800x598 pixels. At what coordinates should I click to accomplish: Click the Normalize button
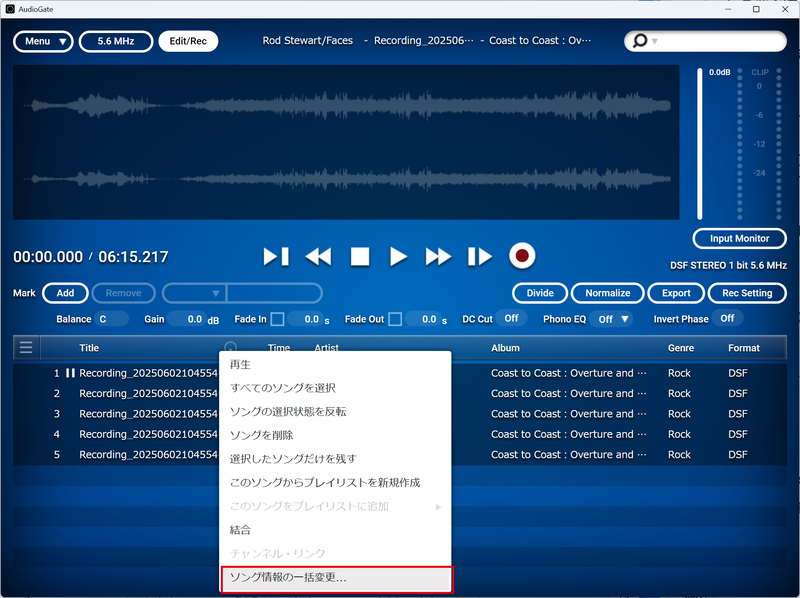(x=608, y=293)
